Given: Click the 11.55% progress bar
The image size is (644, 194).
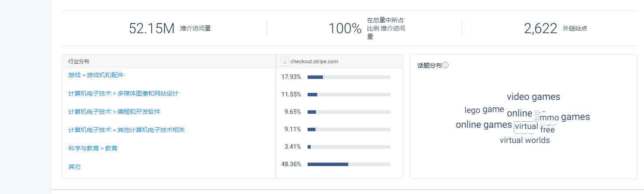Looking at the screenshot, I should pyautogui.click(x=349, y=95).
